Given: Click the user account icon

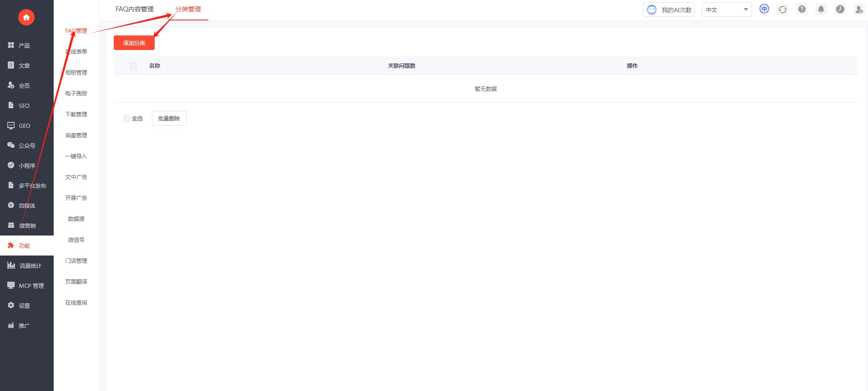Looking at the screenshot, I should pyautogui.click(x=859, y=10).
